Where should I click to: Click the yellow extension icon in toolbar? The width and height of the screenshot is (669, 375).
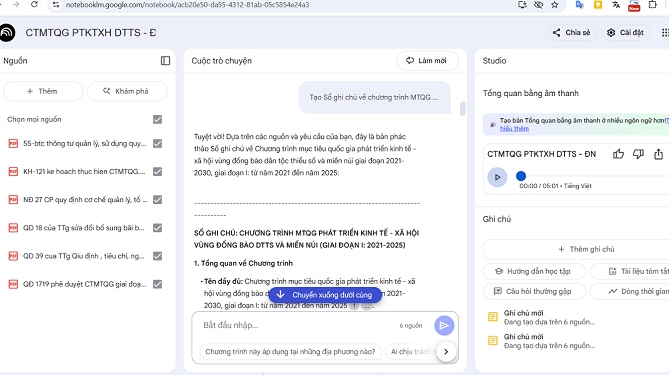pos(598,5)
